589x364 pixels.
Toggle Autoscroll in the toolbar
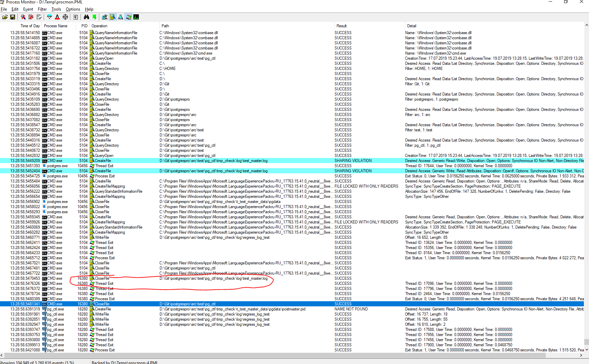(x=31, y=17)
